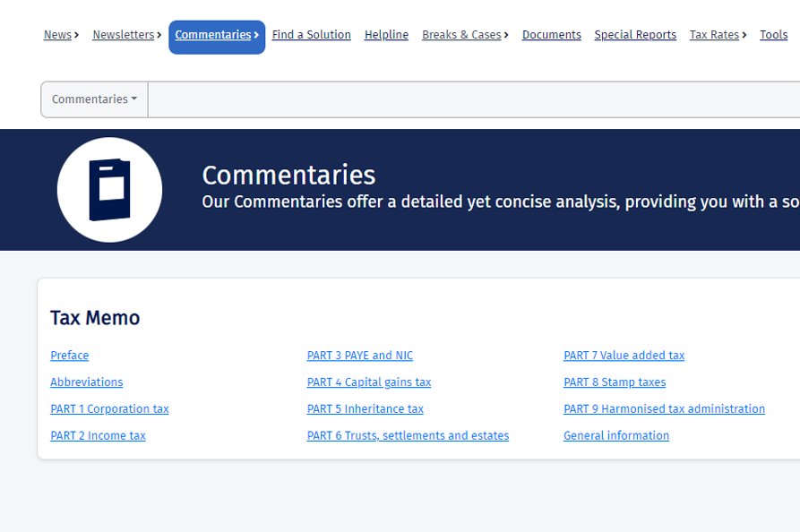Select the highlighted Commentaries nav tab
Viewport: 800px width, 532px height.
tap(216, 36)
